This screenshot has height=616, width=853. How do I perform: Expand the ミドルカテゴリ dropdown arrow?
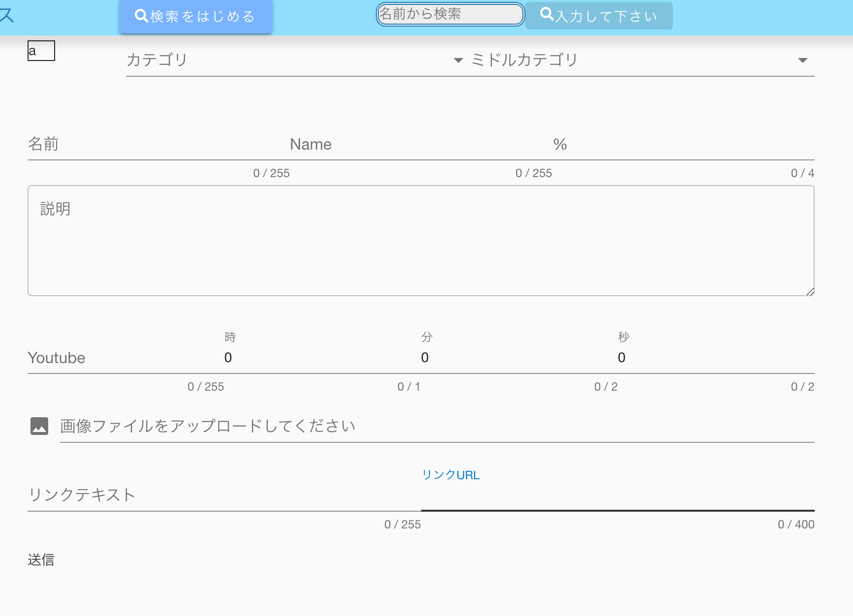point(802,60)
